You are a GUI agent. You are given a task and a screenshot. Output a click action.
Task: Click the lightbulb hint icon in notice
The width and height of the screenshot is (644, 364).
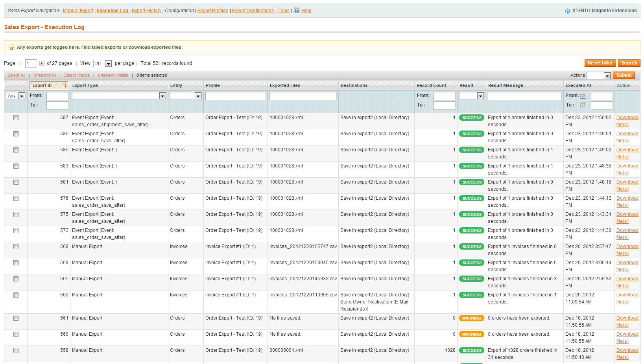[11, 48]
